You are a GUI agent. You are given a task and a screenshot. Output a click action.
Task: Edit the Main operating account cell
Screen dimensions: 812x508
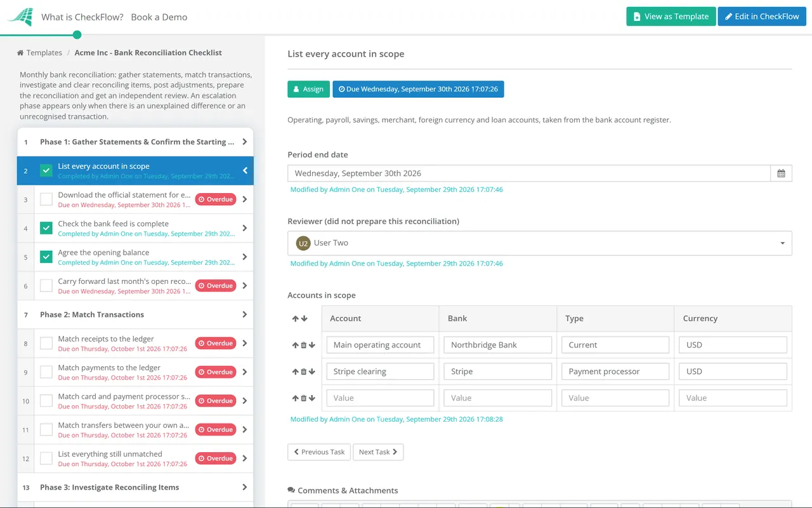pos(380,345)
